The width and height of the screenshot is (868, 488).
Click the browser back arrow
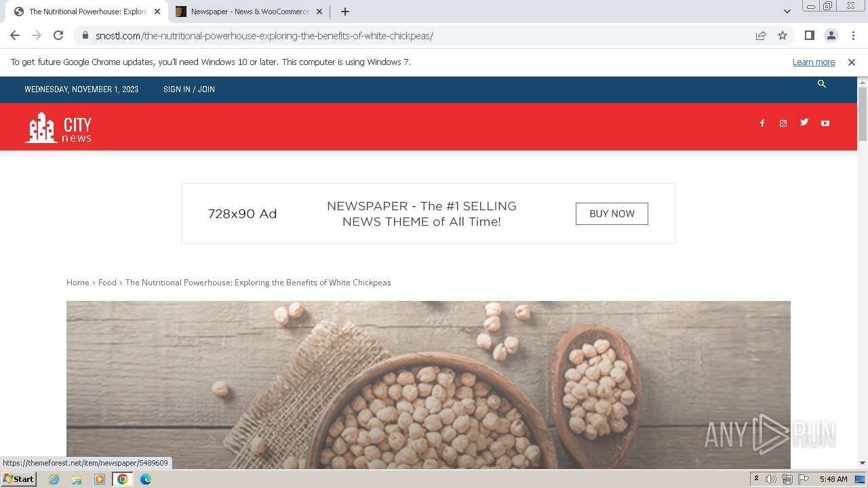[x=15, y=35]
